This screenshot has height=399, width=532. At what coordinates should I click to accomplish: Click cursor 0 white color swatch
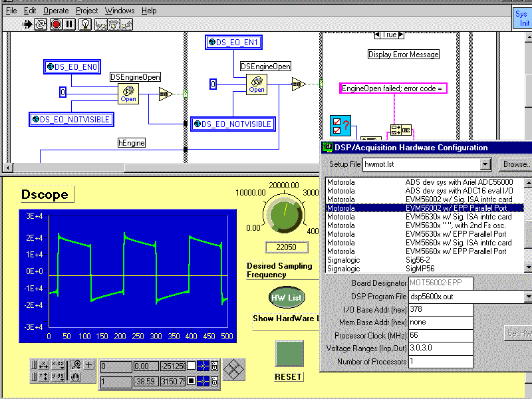tap(192, 366)
